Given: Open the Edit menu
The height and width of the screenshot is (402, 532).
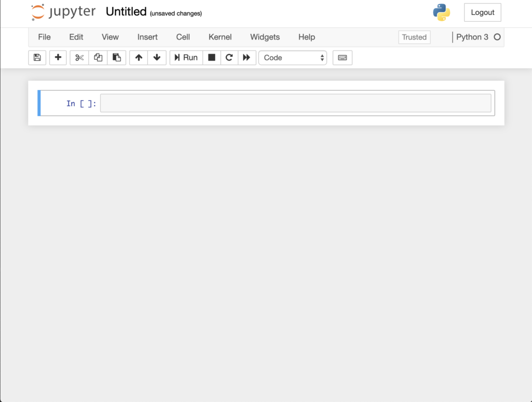Looking at the screenshot, I should (x=76, y=37).
